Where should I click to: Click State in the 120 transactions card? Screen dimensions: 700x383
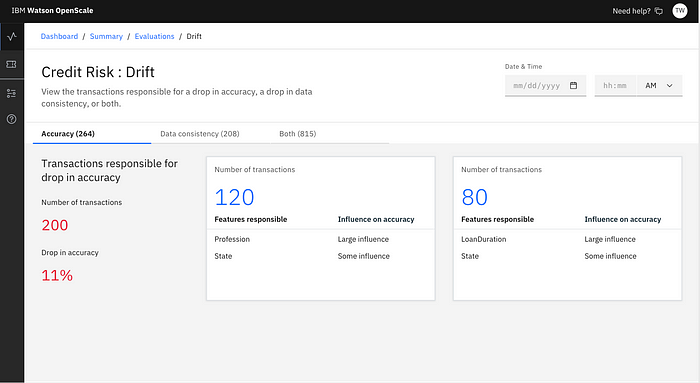[223, 256]
